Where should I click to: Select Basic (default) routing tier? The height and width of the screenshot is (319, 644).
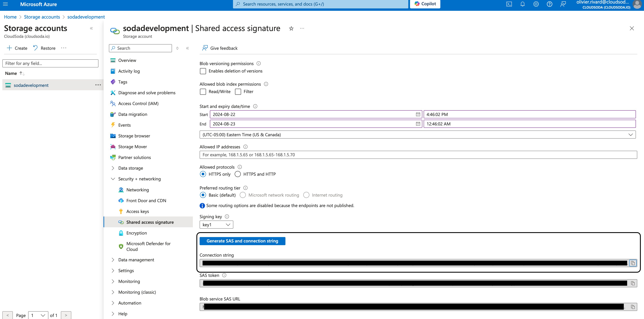[x=203, y=195]
